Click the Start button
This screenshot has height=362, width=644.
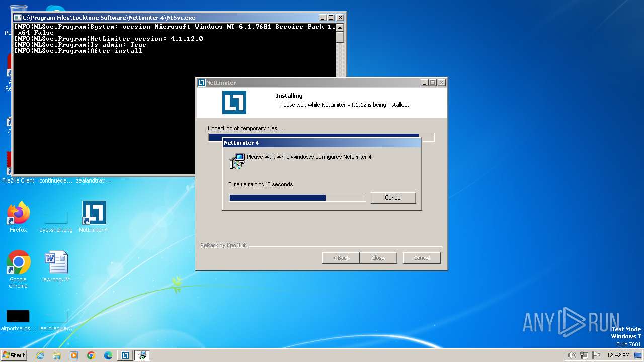point(14,355)
